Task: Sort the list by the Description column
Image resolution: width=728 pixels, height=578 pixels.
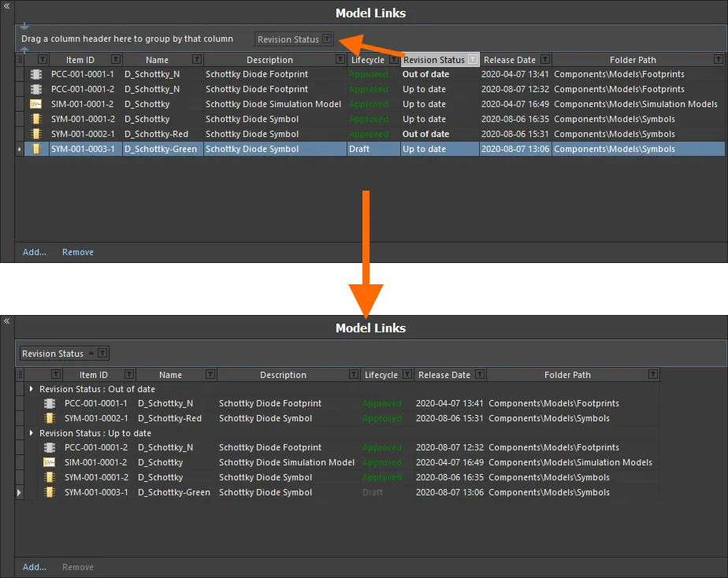Action: pyautogui.click(x=271, y=59)
